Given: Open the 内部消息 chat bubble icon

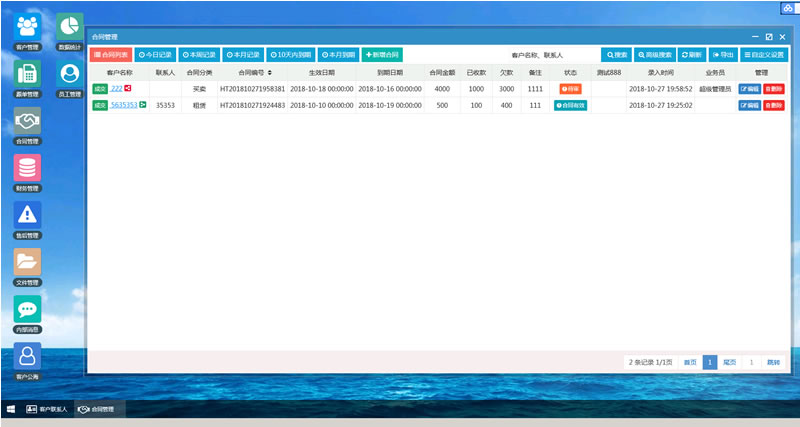Looking at the screenshot, I should 27,309.
